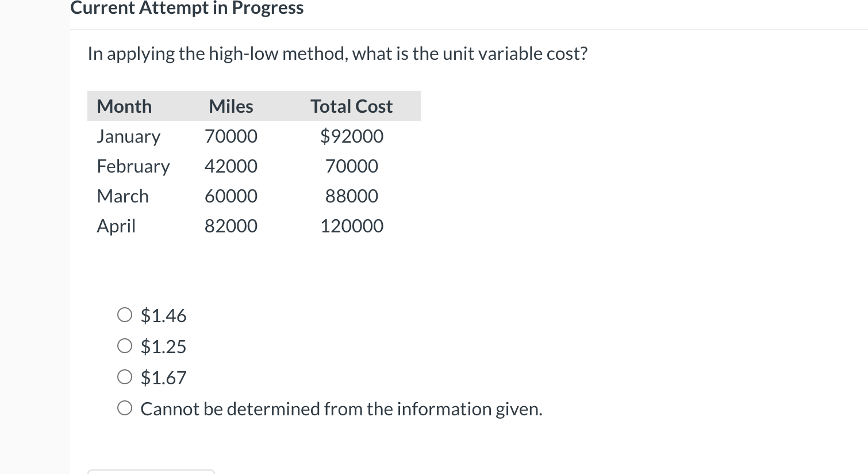This screenshot has height=474, width=868.
Task: Select the $1.46 answer option
Action: click(125, 315)
